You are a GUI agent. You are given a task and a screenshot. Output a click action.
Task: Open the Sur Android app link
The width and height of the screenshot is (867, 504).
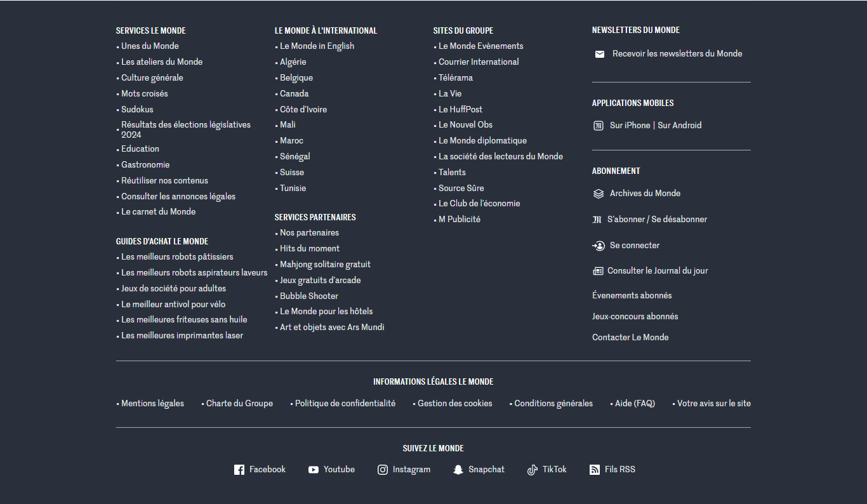[679, 126]
